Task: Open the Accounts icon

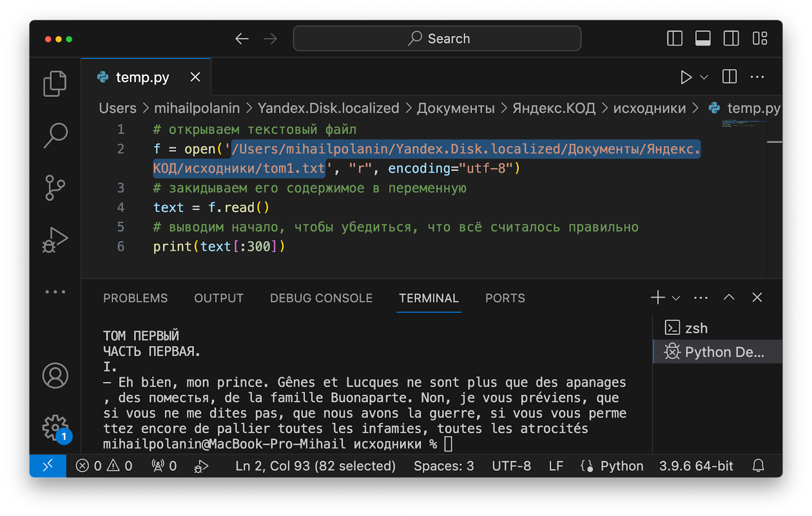Action: pyautogui.click(x=54, y=376)
